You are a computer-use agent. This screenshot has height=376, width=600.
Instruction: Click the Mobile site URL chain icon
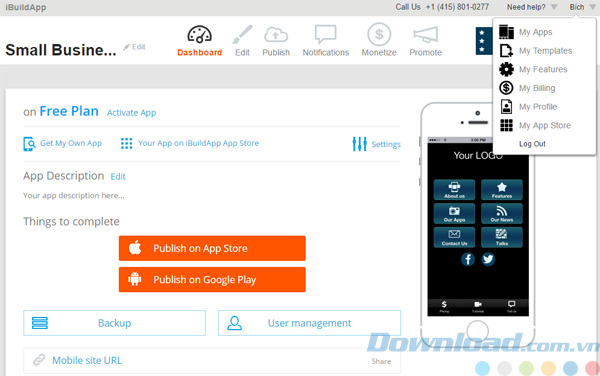point(39,360)
